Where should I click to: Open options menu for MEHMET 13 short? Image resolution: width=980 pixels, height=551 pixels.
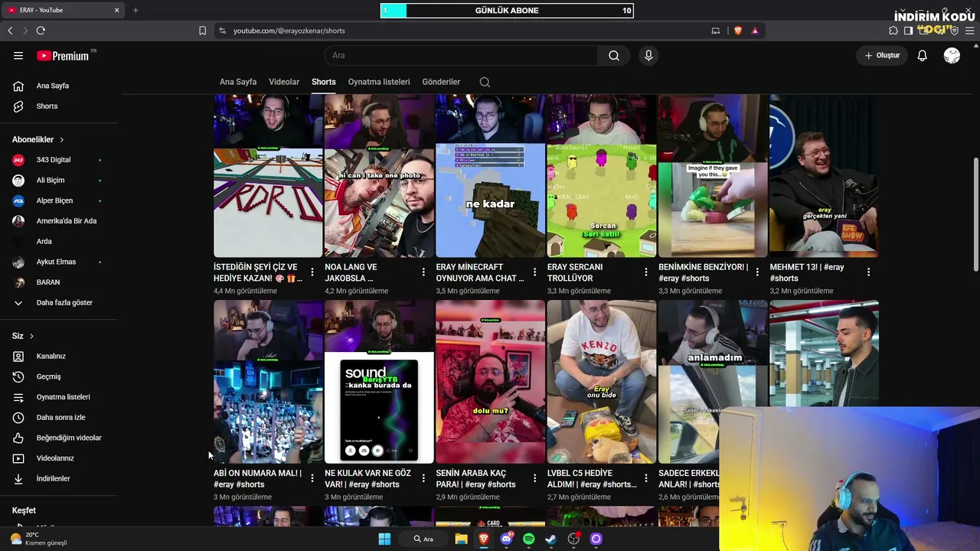click(868, 272)
